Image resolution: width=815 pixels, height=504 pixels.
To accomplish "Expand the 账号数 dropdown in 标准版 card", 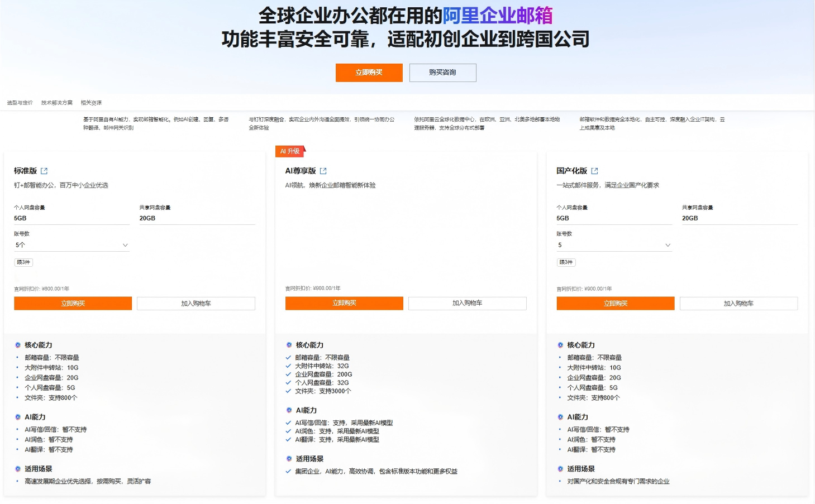I will coord(72,244).
